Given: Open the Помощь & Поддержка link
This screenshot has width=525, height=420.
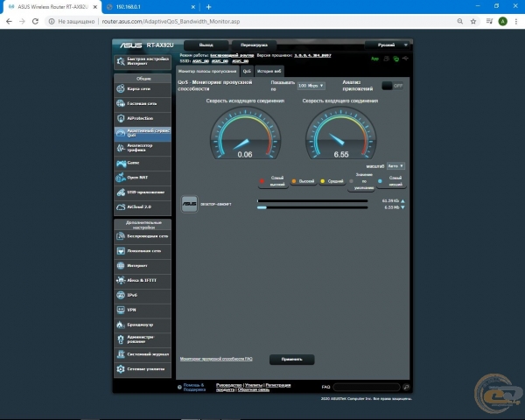Looking at the screenshot, I should 194,387.
